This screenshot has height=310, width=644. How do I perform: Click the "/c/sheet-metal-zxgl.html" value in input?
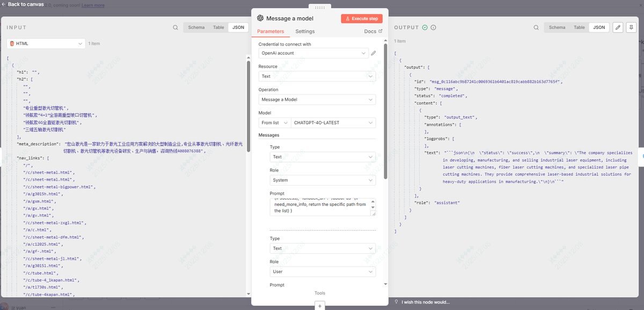point(55,223)
